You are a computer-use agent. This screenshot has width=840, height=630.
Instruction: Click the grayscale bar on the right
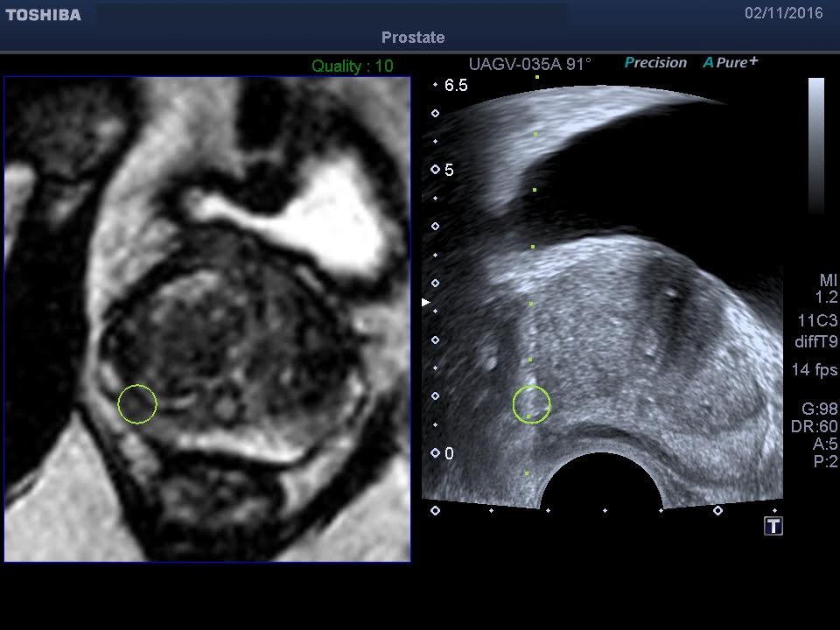pos(815,144)
